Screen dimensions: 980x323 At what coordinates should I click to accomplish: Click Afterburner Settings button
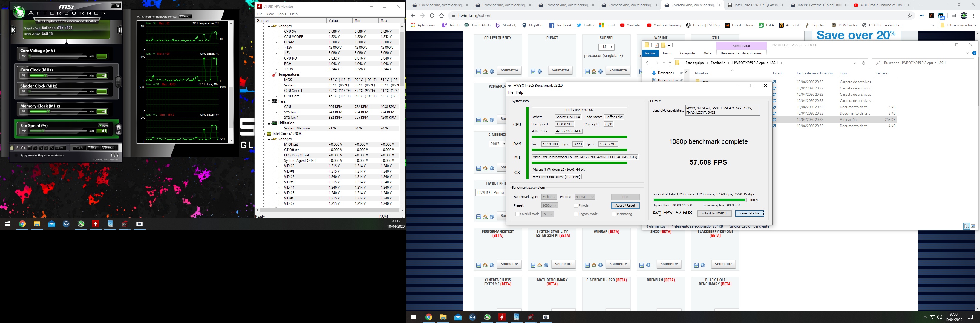pyautogui.click(x=108, y=148)
